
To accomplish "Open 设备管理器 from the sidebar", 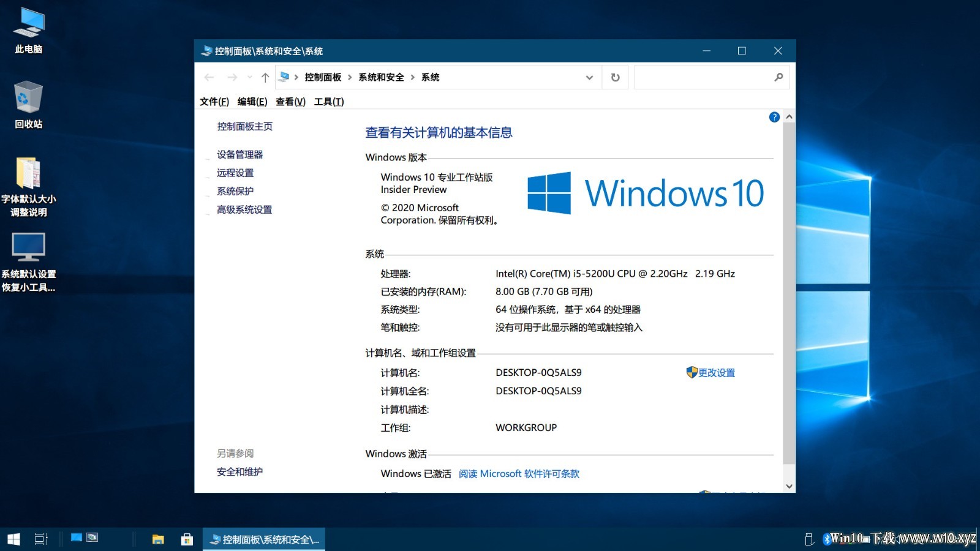I will pyautogui.click(x=239, y=154).
